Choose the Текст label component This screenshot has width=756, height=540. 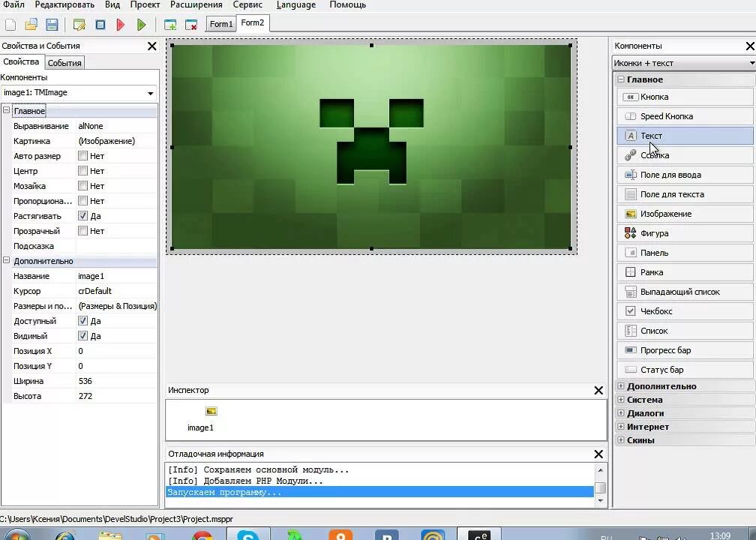[x=685, y=136]
